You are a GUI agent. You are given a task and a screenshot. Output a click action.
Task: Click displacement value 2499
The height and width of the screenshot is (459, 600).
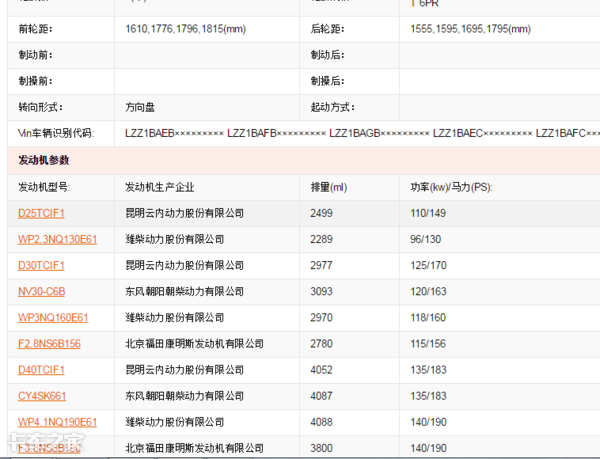tap(321, 213)
